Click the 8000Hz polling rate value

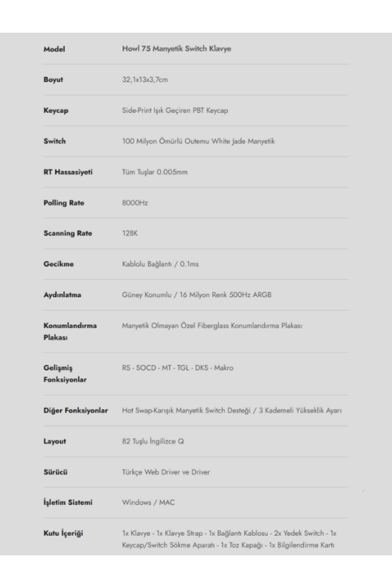135,203
